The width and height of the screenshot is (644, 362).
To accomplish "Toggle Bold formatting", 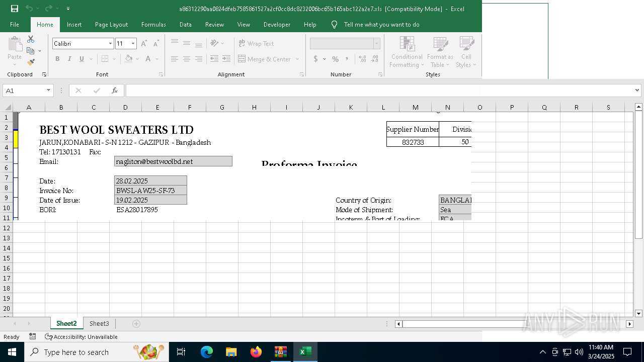I will click(57, 59).
